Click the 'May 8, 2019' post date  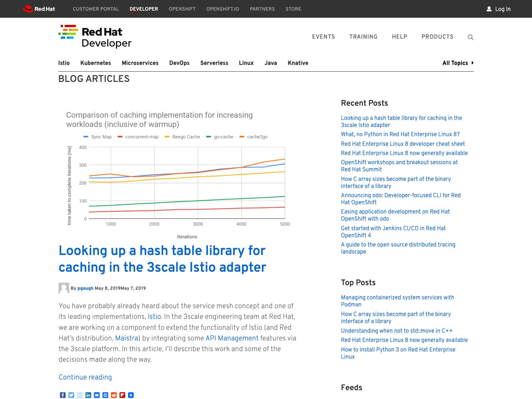107,288
